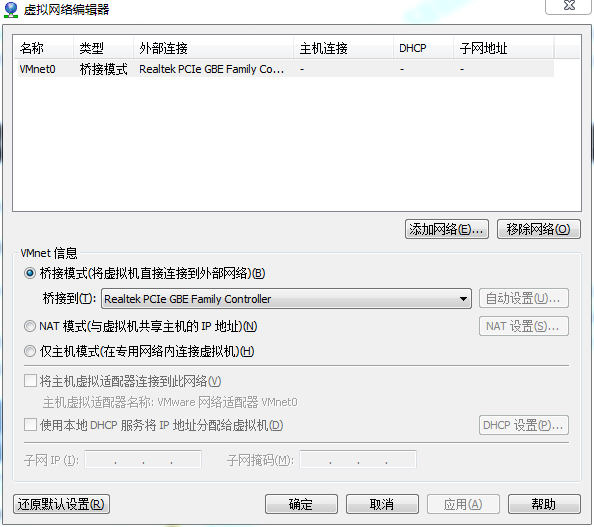Toggle 将主机虚拟适配器连接到此网络 checkbox

click(30, 381)
